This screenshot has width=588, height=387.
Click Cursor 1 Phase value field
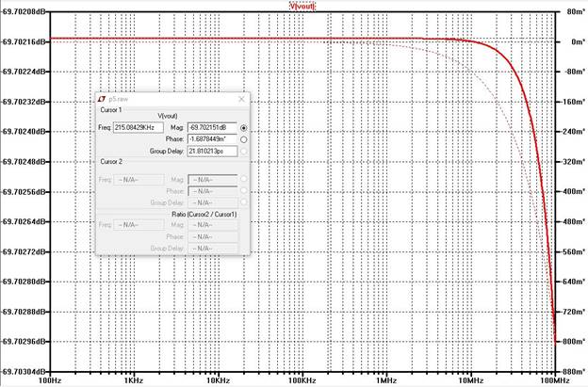pyautogui.click(x=212, y=139)
